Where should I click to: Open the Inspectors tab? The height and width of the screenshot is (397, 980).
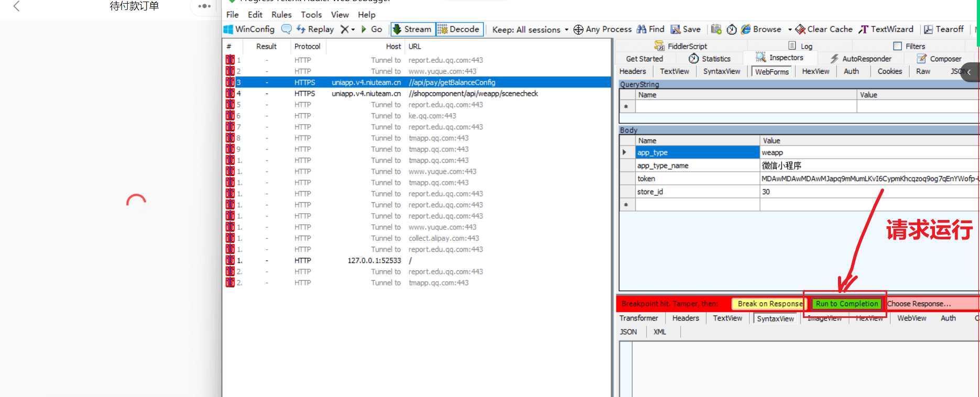tap(779, 58)
